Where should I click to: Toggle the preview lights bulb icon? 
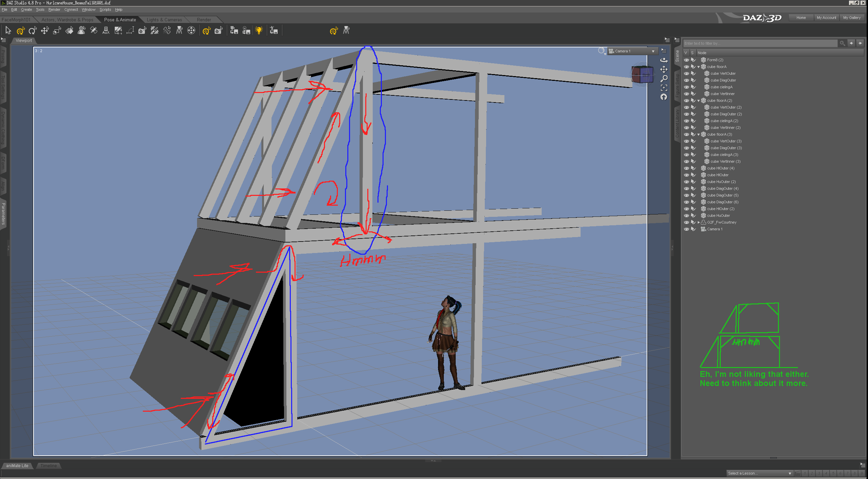click(x=259, y=31)
